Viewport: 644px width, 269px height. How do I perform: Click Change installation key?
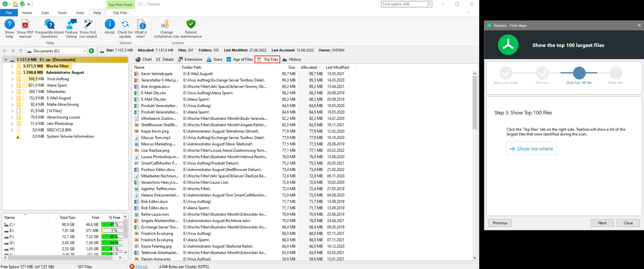click(x=166, y=25)
